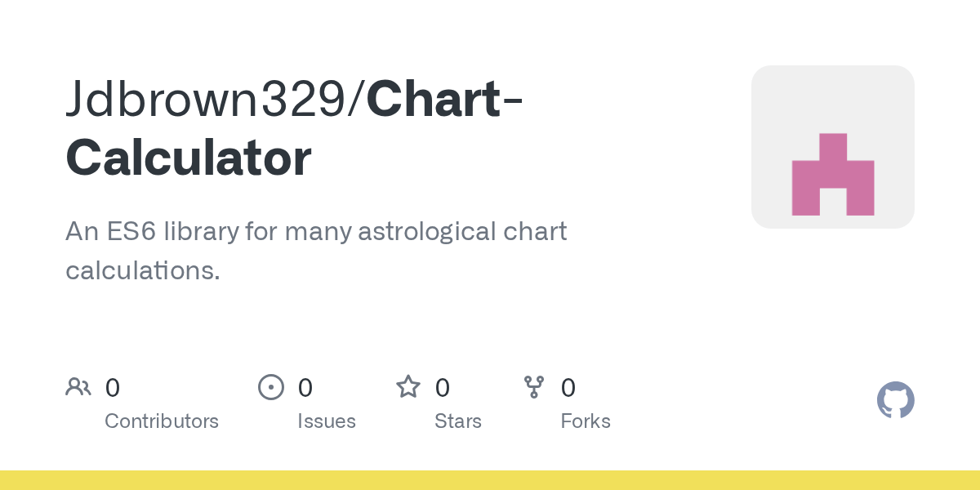Click the Forks branch icon
The width and height of the screenshot is (980, 490).
click(534, 387)
